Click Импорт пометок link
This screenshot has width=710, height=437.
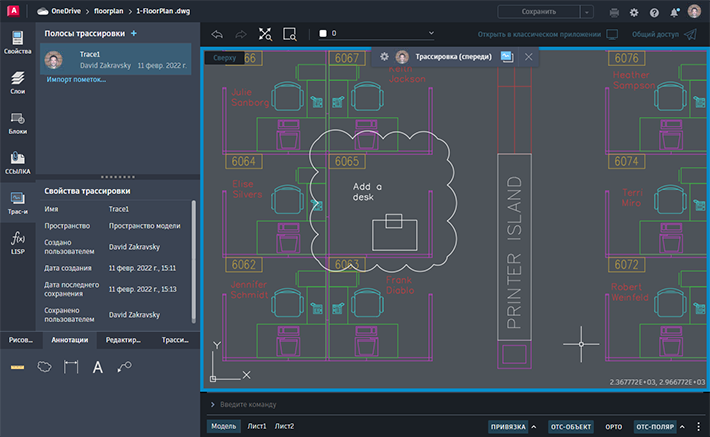(x=76, y=80)
